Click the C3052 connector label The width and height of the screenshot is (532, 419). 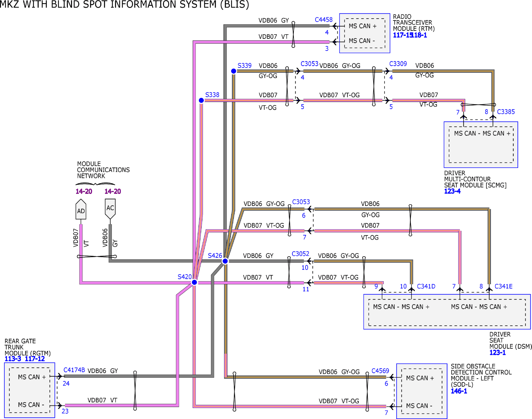click(x=300, y=254)
